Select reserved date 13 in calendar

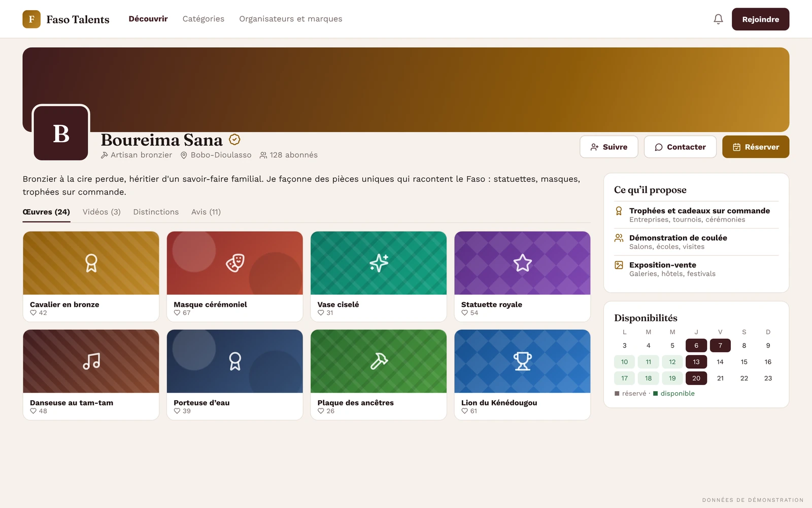[696, 362]
